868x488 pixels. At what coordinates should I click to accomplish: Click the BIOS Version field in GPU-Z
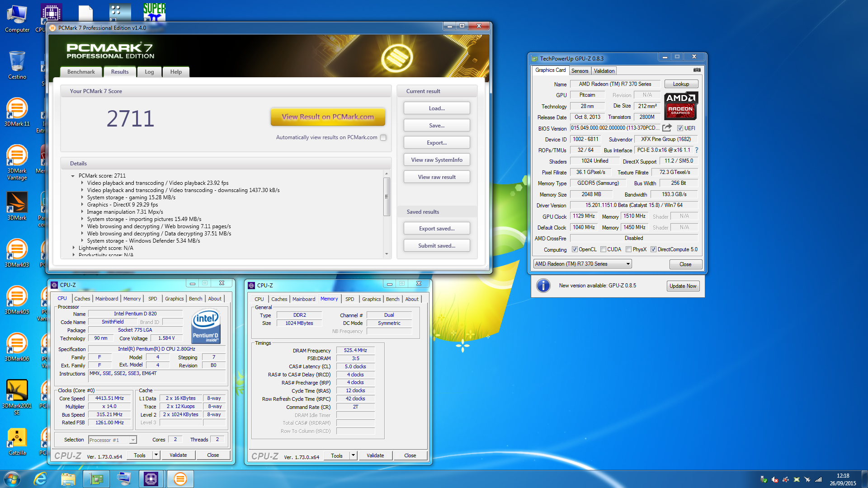coord(615,128)
